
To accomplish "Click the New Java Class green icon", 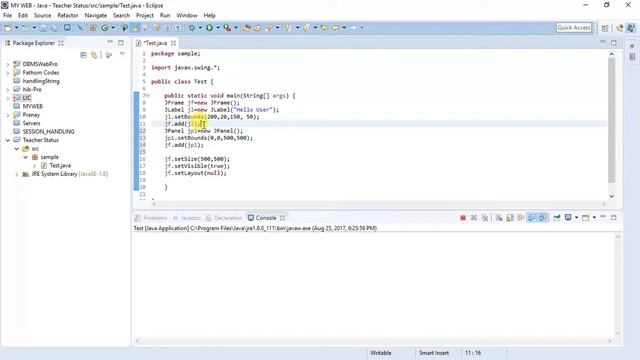I will (105, 28).
